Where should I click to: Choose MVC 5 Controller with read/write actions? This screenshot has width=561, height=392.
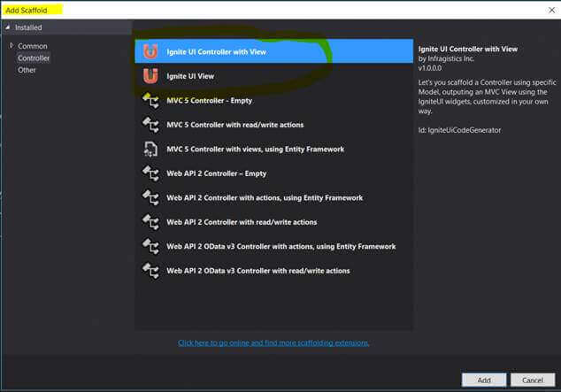click(x=274, y=125)
